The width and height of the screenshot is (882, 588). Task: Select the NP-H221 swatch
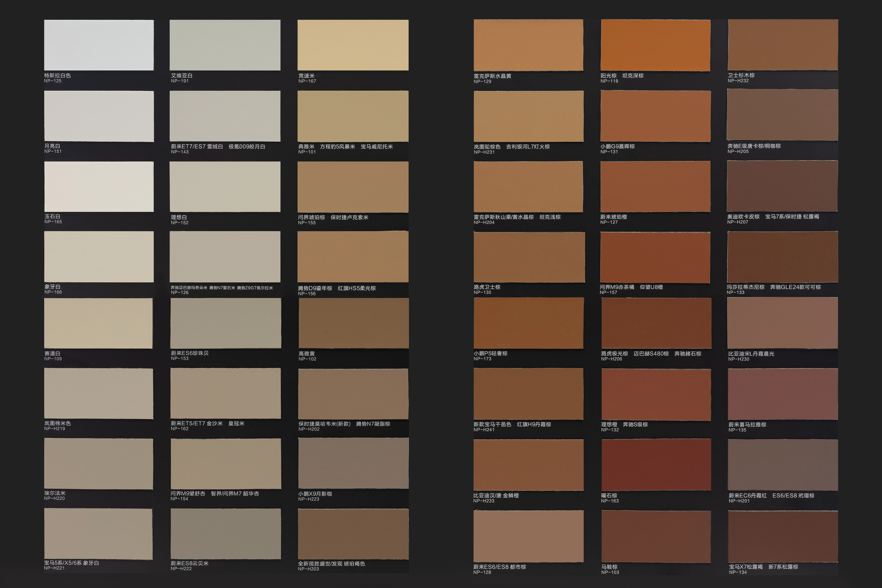click(98, 534)
